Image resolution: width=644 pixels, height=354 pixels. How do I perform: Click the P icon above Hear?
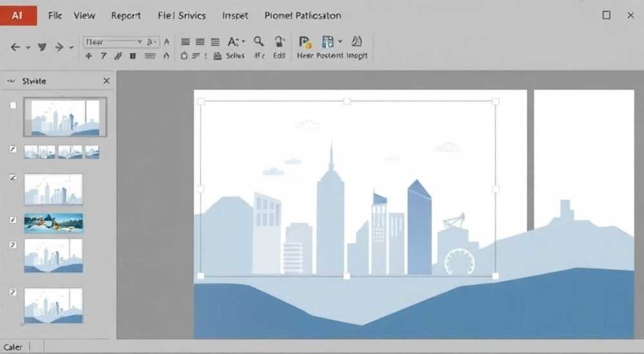(x=305, y=42)
